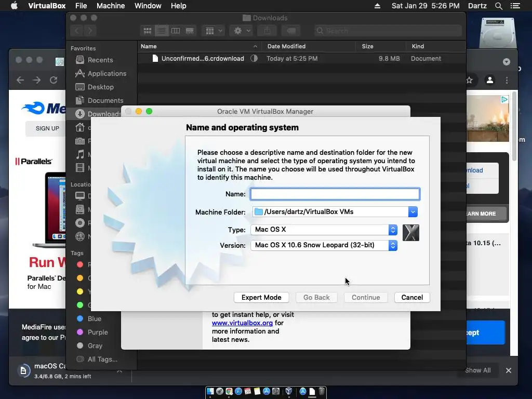
Task: Click the Mac OS X type logo icon
Action: pyautogui.click(x=410, y=233)
